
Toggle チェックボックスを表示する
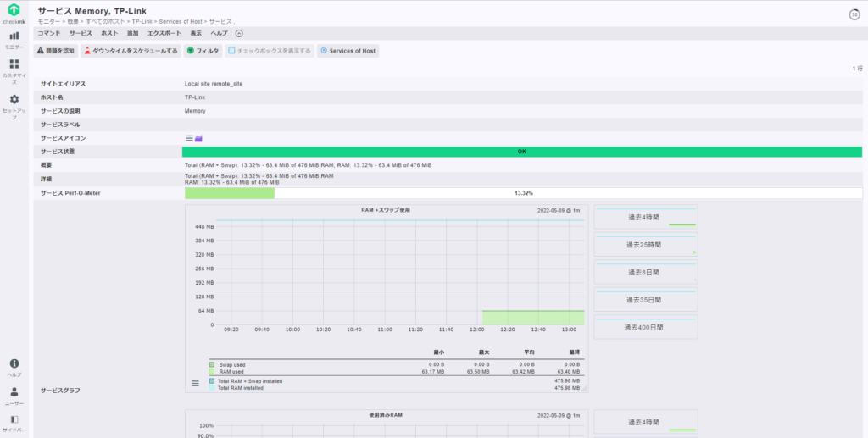270,51
